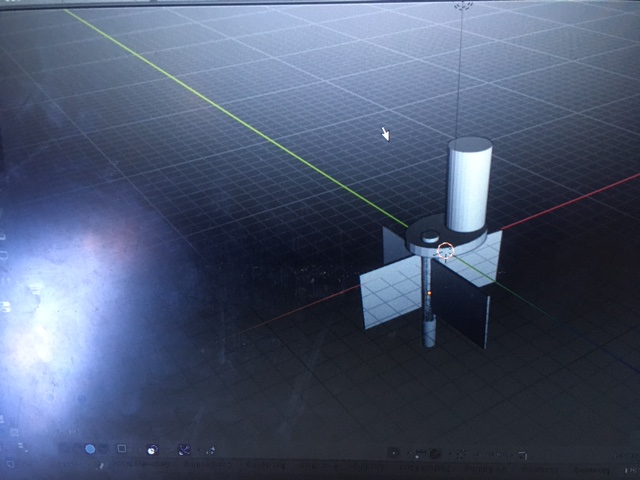The height and width of the screenshot is (480, 640).
Task: Open the pivot point selector icon
Action: point(461,454)
